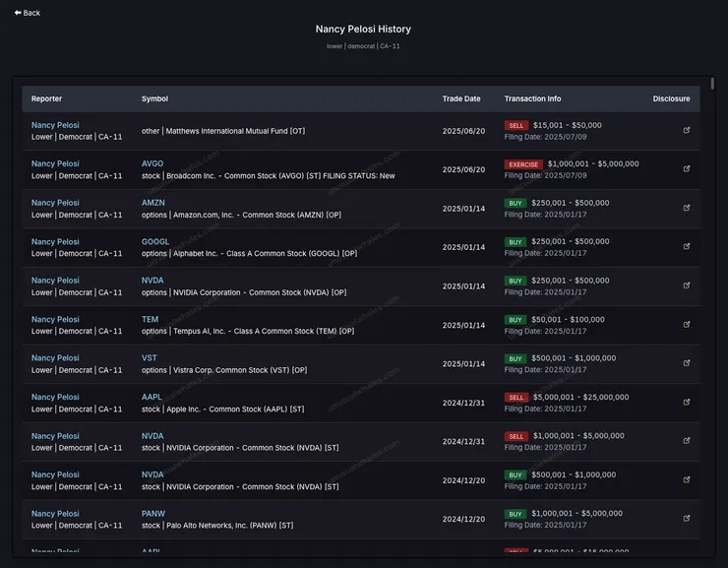The height and width of the screenshot is (568, 728).
Task: Open the PANW symbol link
Action: pos(153,514)
